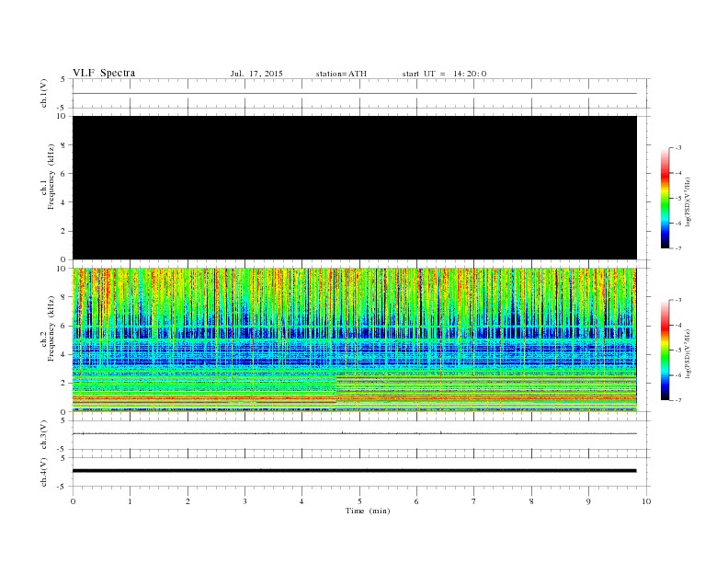728x563 pixels.
Task: Click the 'station=ATH' label
Action: [x=341, y=74]
